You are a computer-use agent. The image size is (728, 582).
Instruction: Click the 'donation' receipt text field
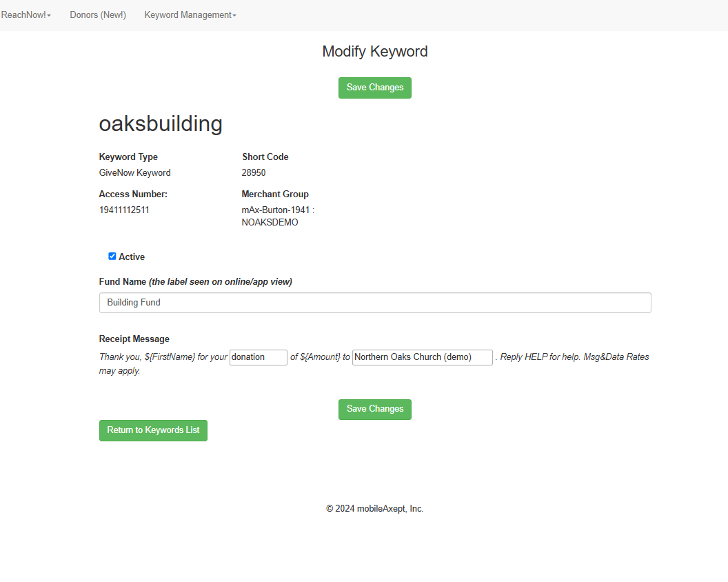[x=258, y=357]
